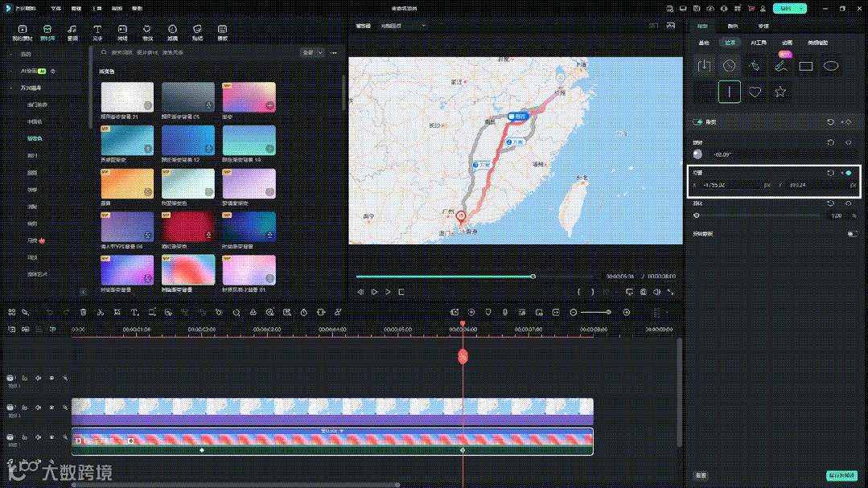Open the Audio (音频) library tab

coord(72,33)
